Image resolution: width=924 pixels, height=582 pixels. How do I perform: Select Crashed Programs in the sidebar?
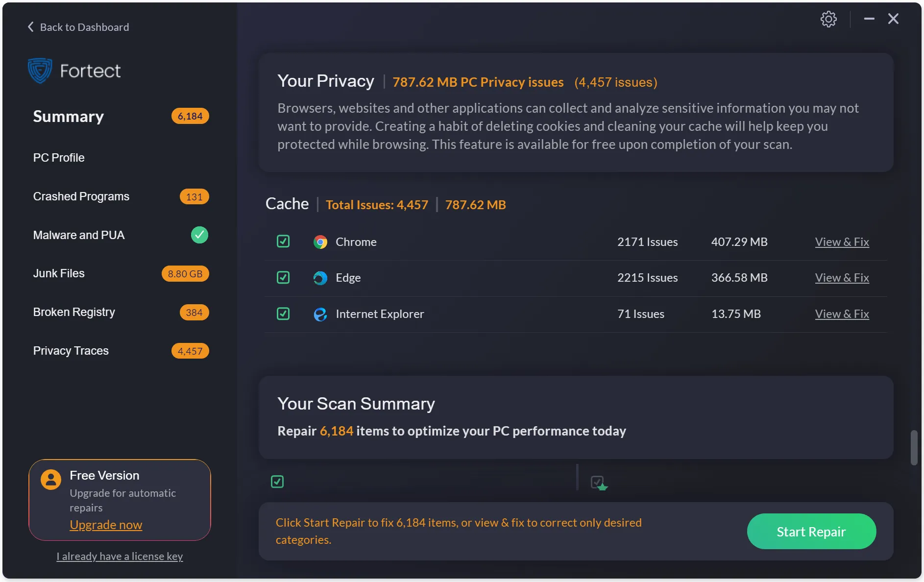point(81,196)
